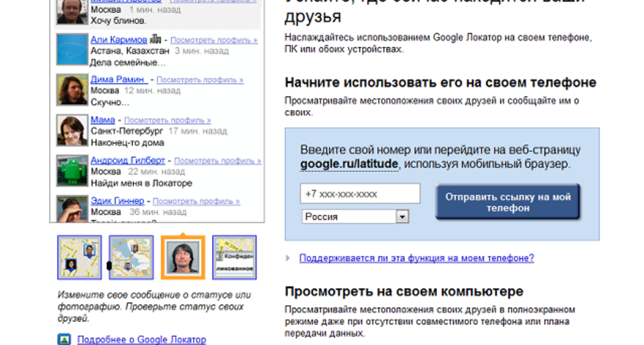Image resolution: width=644 pixels, height=345 pixels.
Task: Select the orange-framed portrait thumbnail
Action: (x=184, y=258)
